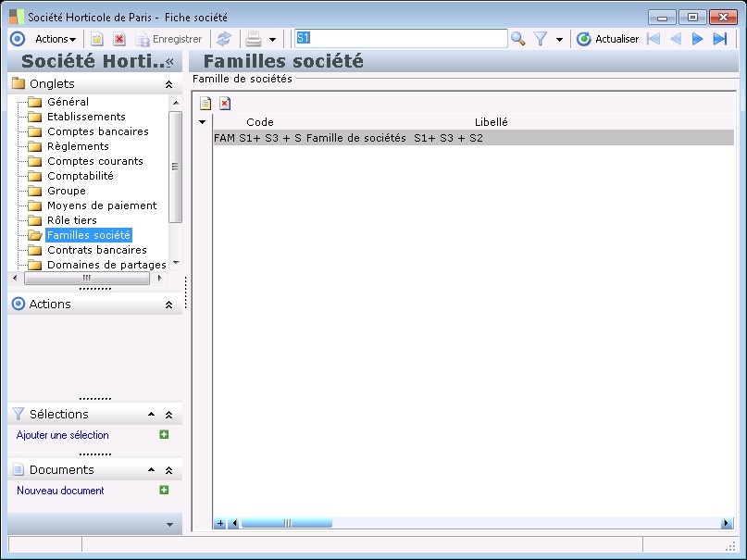Click the Documents panel up arrow
This screenshot has width=747, height=560.
[x=151, y=470]
